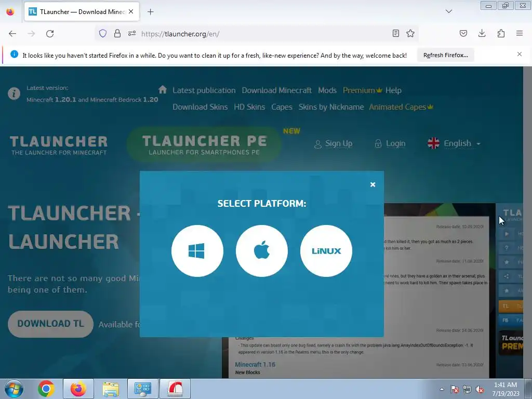The width and height of the screenshot is (532, 399).
Task: Dismiss the Firefox notification bar
Action: (x=520, y=54)
